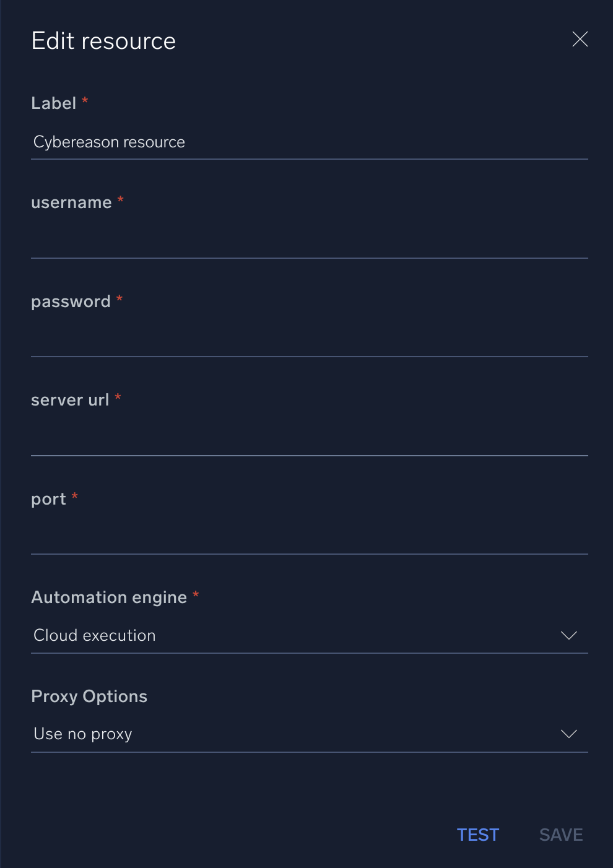Screen dimensions: 613x868
Task: Click the SAVE button
Action: click(560, 835)
